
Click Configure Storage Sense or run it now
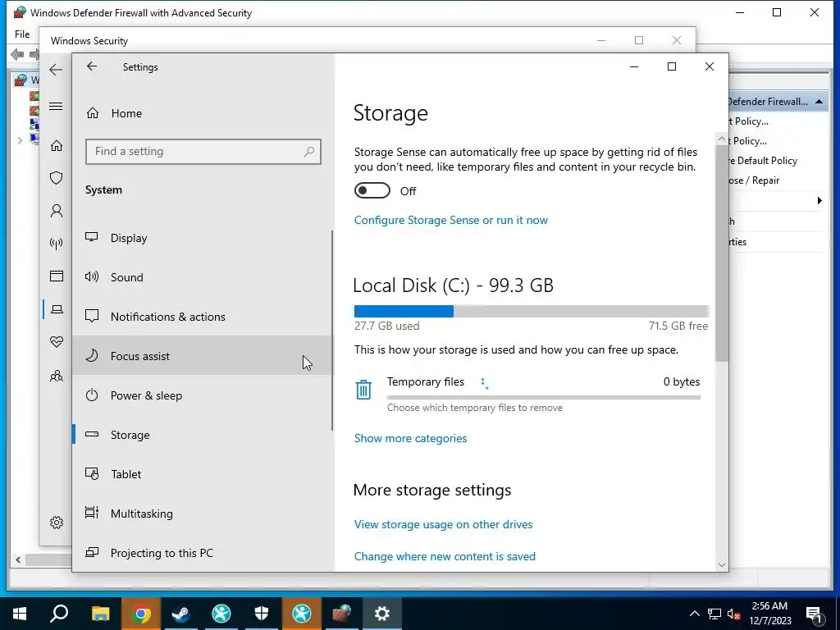(x=450, y=220)
